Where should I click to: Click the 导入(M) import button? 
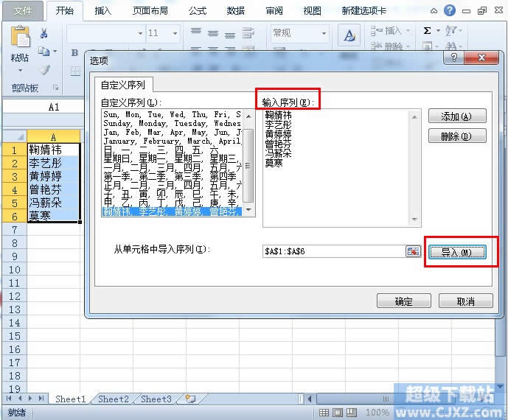pos(457,252)
